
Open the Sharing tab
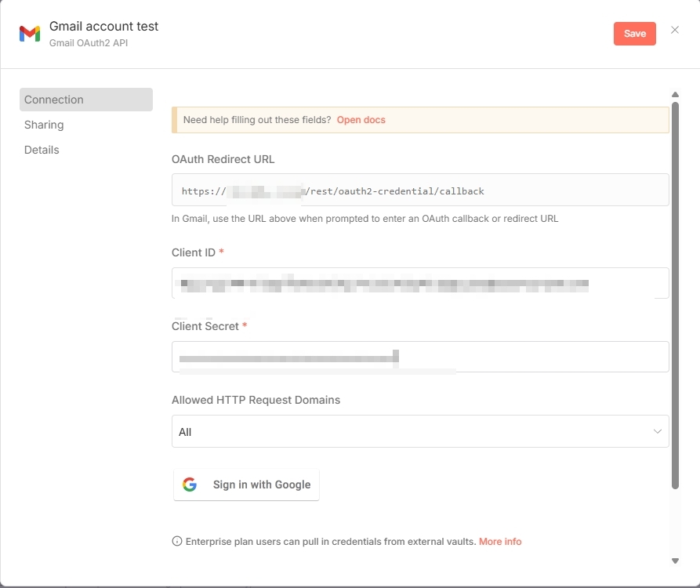point(44,125)
